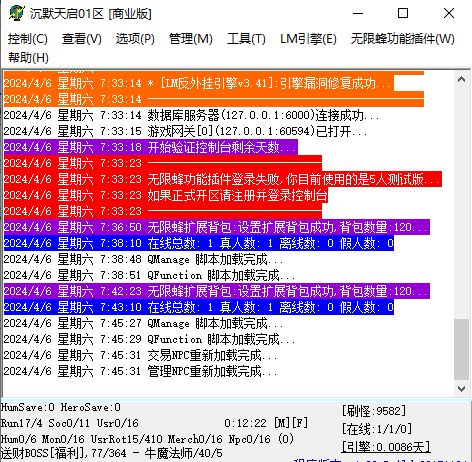Open the LM引擎(E) menu
Image resolution: width=472 pixels, height=462 pixels.
click(308, 39)
